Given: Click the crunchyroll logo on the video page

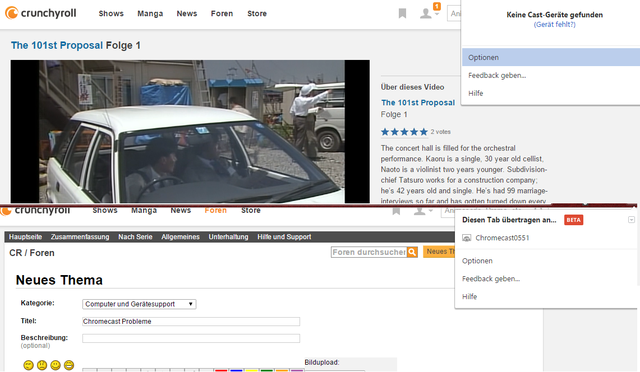Looking at the screenshot, I should tap(40, 13).
